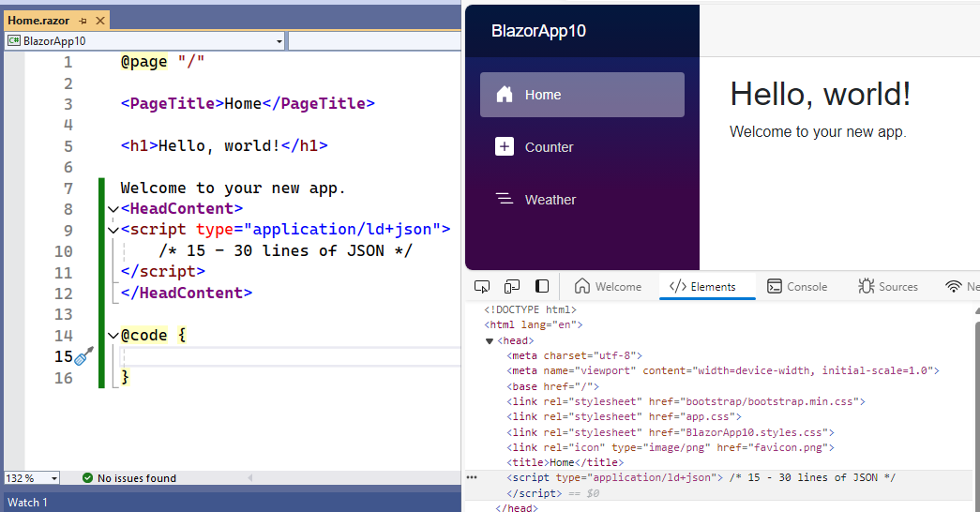Click the PageTitle line in the editor
The height and width of the screenshot is (512, 980).
pyautogui.click(x=248, y=104)
